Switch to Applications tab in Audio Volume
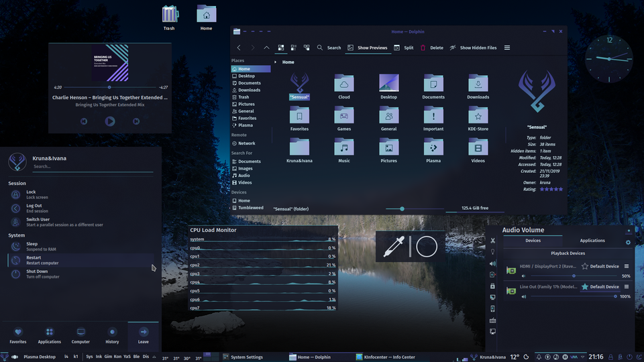Image resolution: width=644 pixels, height=362 pixels. coord(592,241)
